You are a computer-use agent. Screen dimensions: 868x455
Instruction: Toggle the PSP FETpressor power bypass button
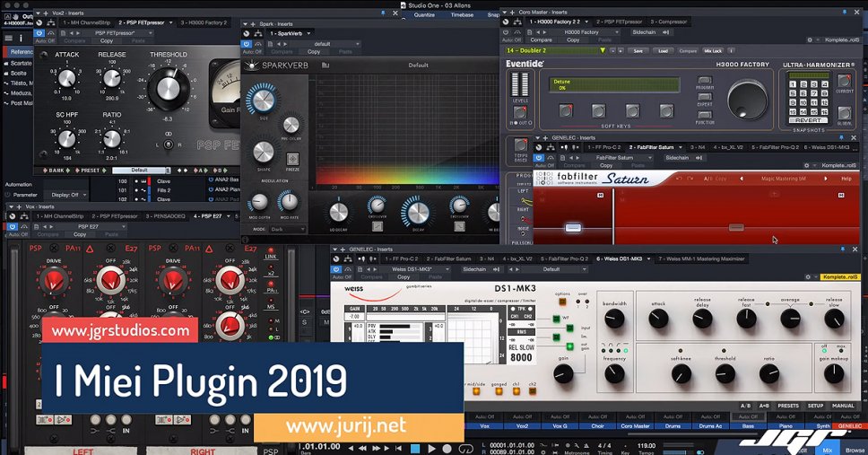[39, 32]
